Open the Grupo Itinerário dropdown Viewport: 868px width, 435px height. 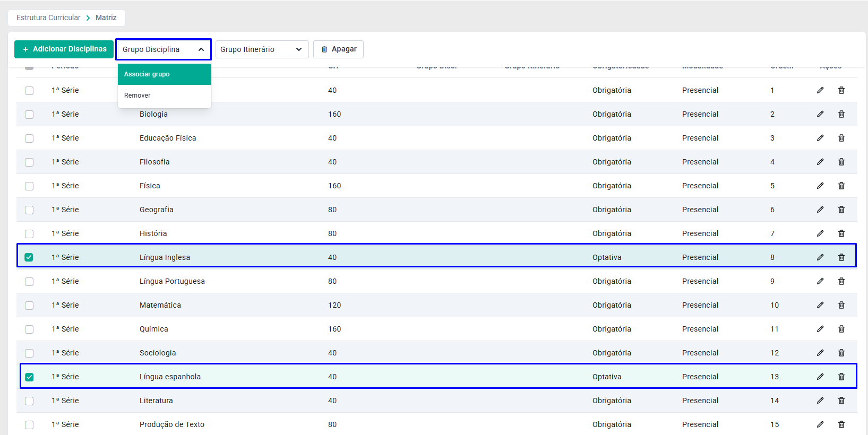(x=262, y=49)
